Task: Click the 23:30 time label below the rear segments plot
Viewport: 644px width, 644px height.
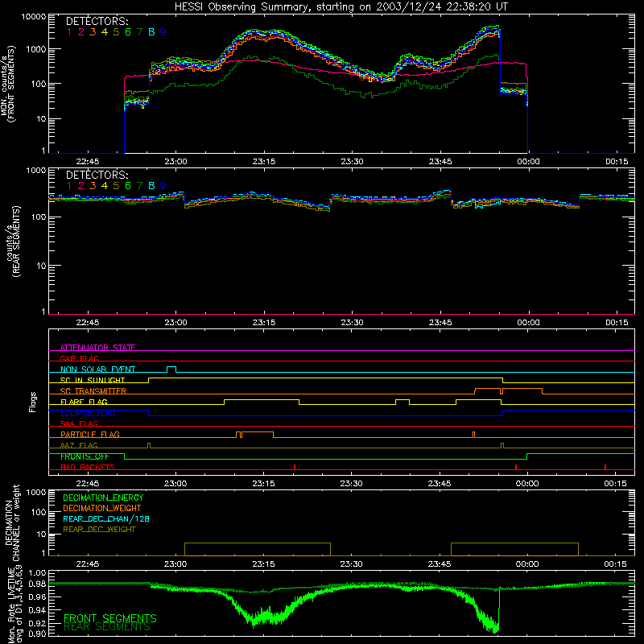Action: pyautogui.click(x=352, y=323)
